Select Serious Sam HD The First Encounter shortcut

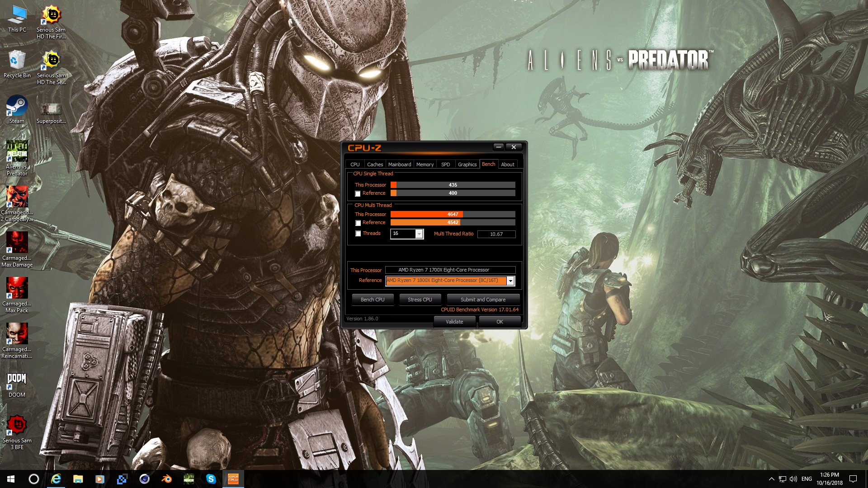coord(51,23)
